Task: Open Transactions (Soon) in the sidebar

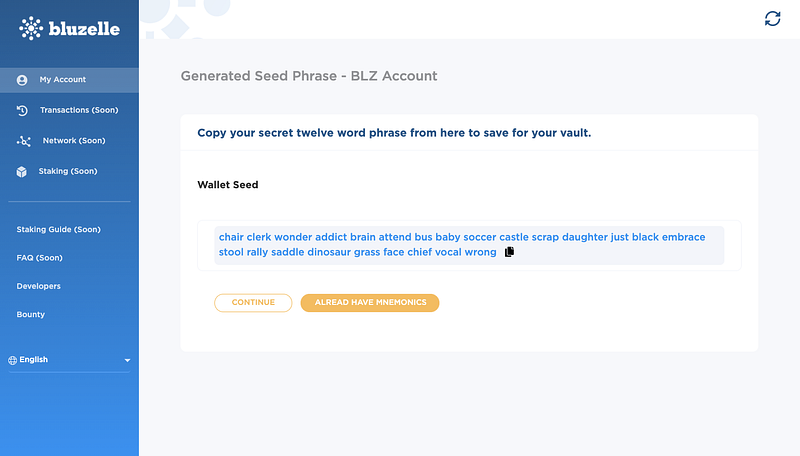Action: tap(78, 110)
